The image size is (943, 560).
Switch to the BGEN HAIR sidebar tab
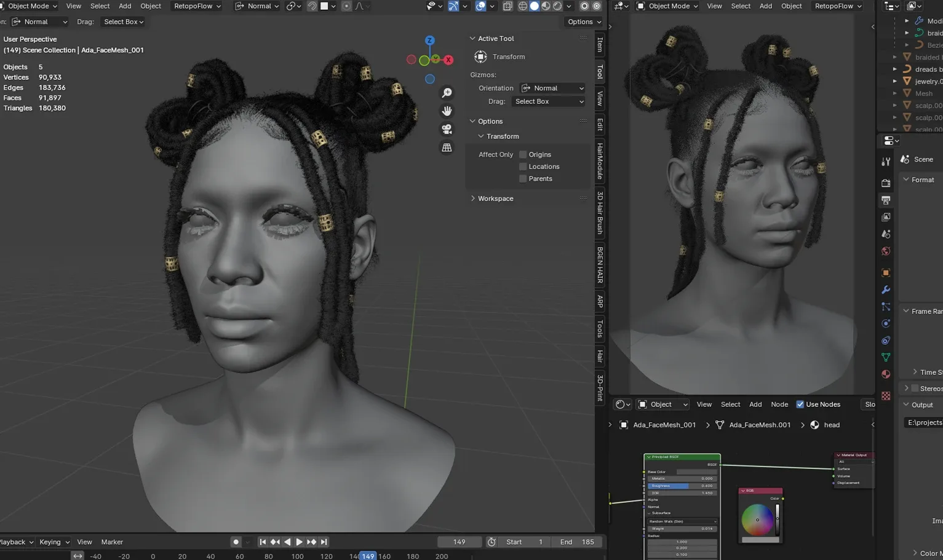[600, 265]
